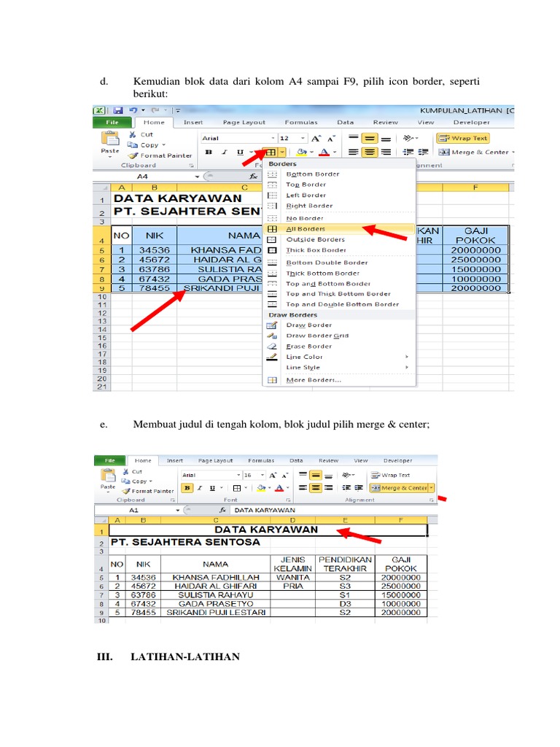
Task: Click Redo arrow in upper Excel quick access toolbar
Action: pyautogui.click(x=155, y=110)
